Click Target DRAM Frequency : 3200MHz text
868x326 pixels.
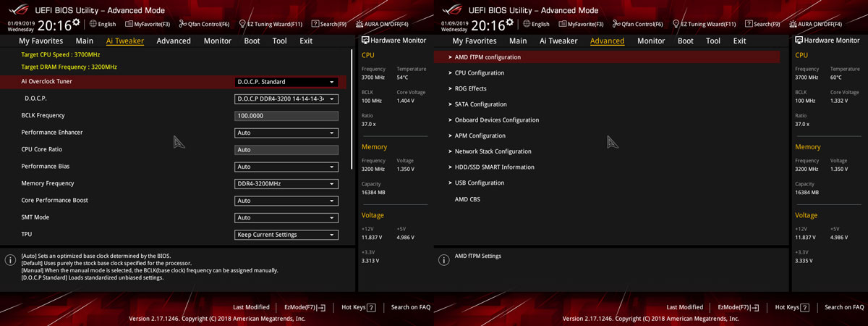(x=69, y=67)
